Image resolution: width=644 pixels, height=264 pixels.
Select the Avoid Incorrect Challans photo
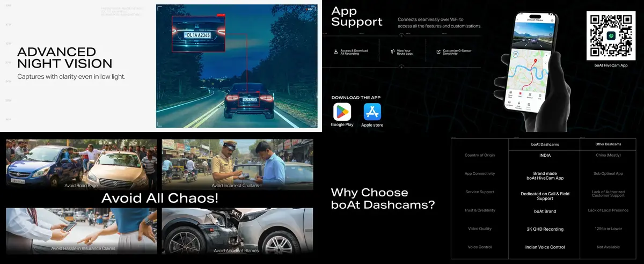point(237,164)
